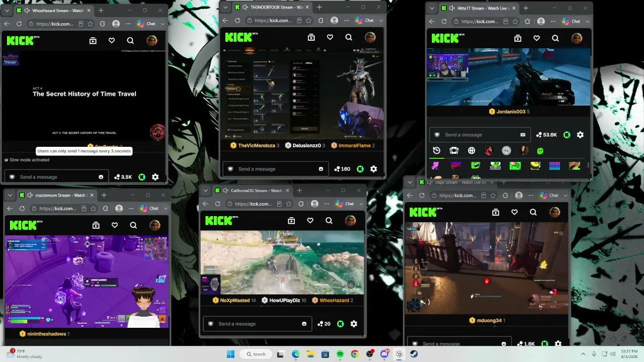
Task: Open chat settings gear in TH3NOOBTOO8 window
Action: click(x=373, y=169)
